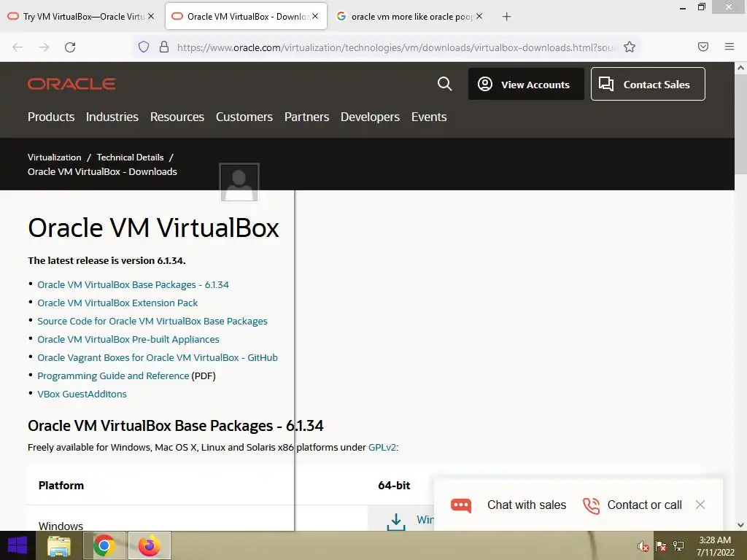Open Programming Guide and Reference link
747x560 pixels.
[113, 376]
